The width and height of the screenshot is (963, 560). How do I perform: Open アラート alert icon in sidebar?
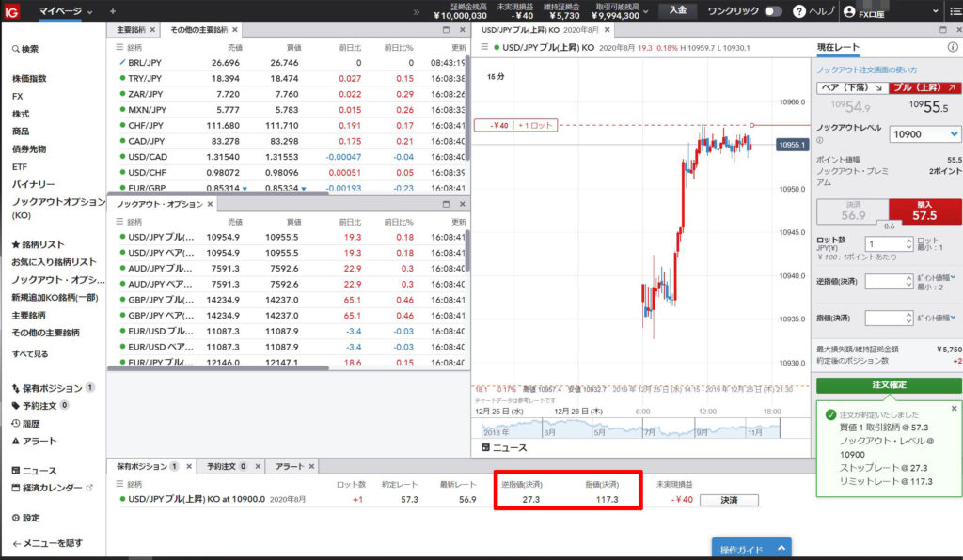coord(15,441)
